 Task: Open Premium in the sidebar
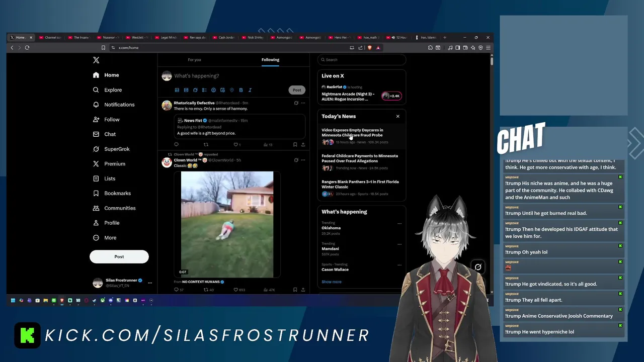(x=109, y=164)
